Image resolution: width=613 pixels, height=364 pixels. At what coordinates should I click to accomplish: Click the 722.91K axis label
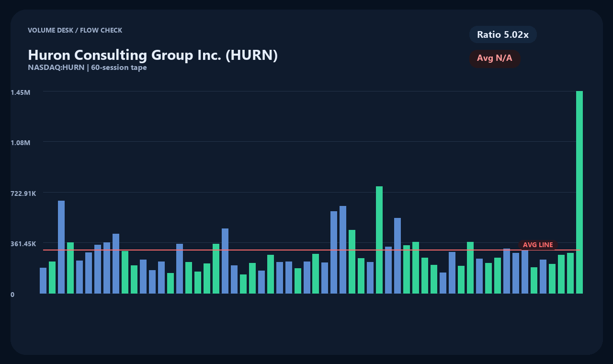click(23, 193)
